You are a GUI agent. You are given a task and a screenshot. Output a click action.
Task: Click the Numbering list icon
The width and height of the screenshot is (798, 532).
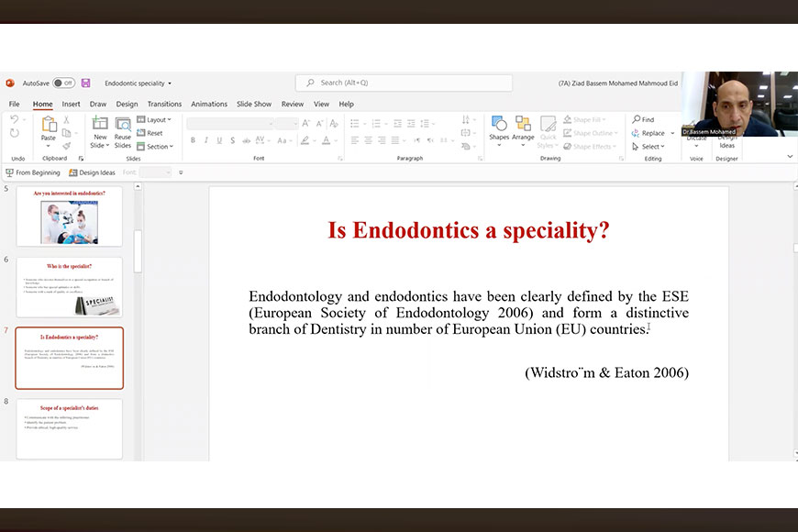pyautogui.click(x=376, y=123)
